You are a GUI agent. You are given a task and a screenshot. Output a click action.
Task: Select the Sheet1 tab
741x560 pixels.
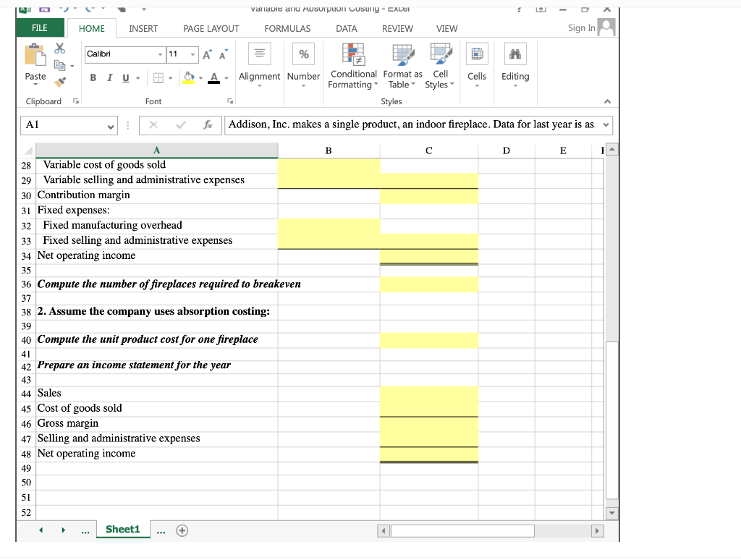(x=123, y=529)
